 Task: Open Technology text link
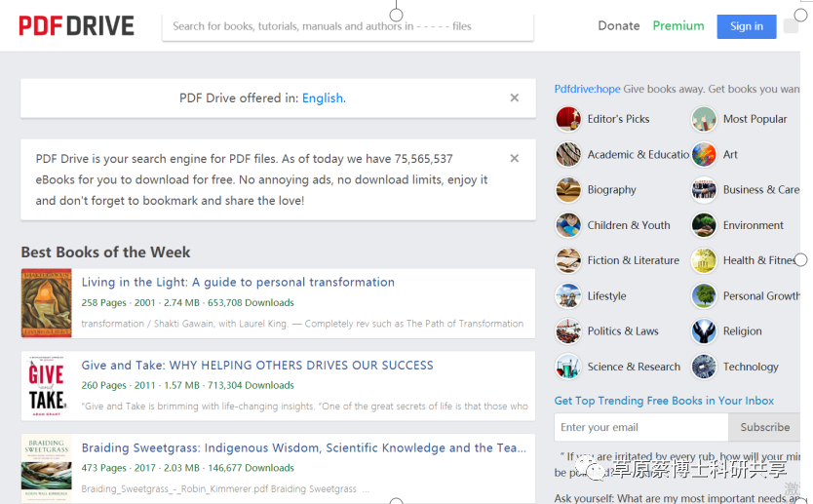pyautogui.click(x=751, y=367)
